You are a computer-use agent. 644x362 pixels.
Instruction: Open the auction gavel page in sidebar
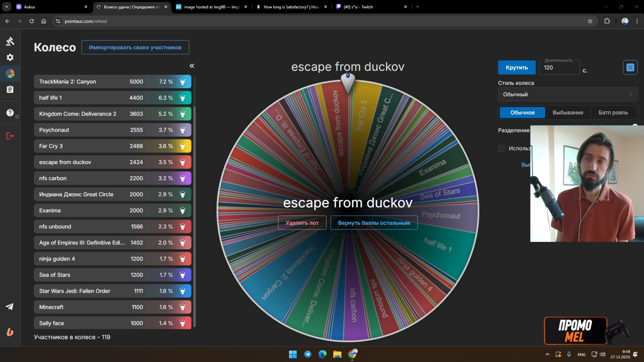[10, 41]
